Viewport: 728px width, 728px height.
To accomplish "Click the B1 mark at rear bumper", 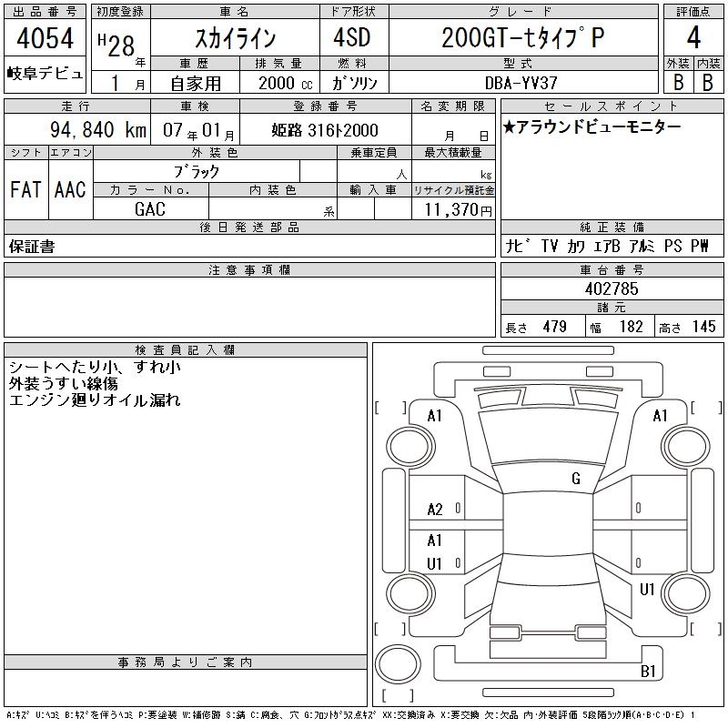I will 648,671.
